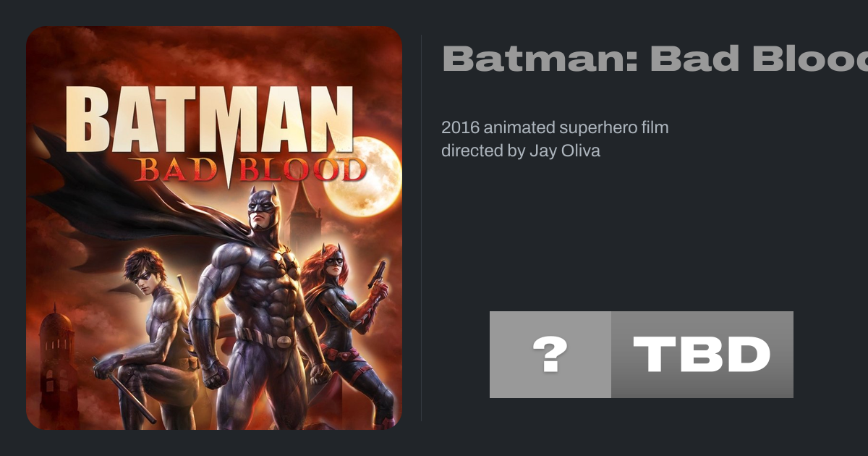Screen dimensions: 868x456
Task: Click the bat emblem on Batman's chest
Action: pyautogui.click(x=284, y=259)
